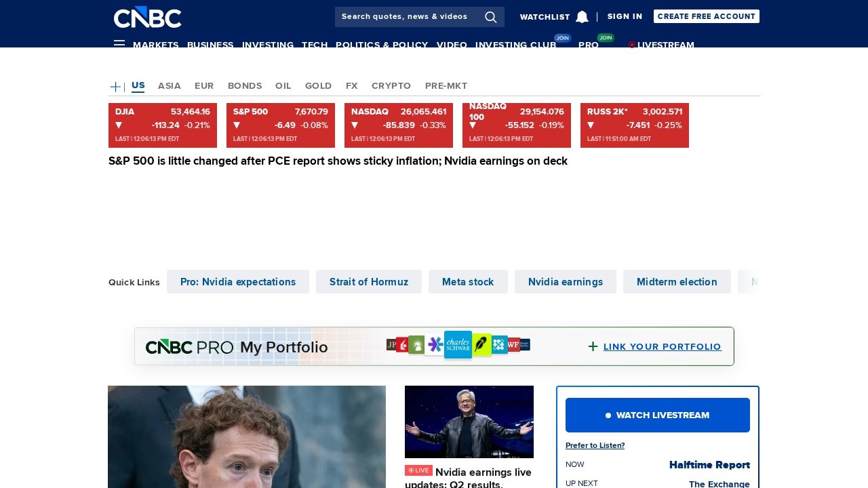Switch to the ASIA markets tab
Image resolution: width=868 pixels, height=488 pixels.
tap(170, 85)
